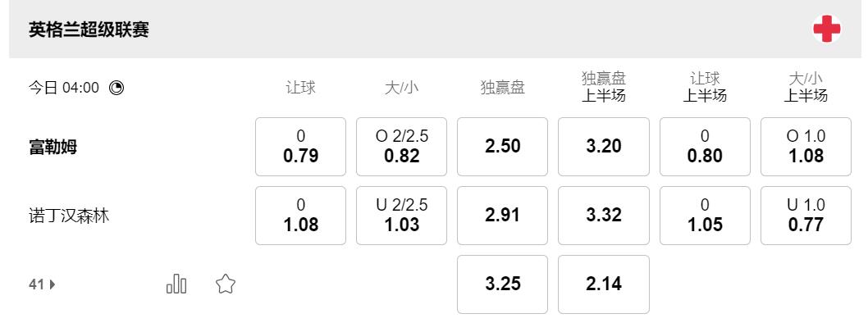
Task: Click the live clock icon beside 04:00
Action: [x=116, y=88]
